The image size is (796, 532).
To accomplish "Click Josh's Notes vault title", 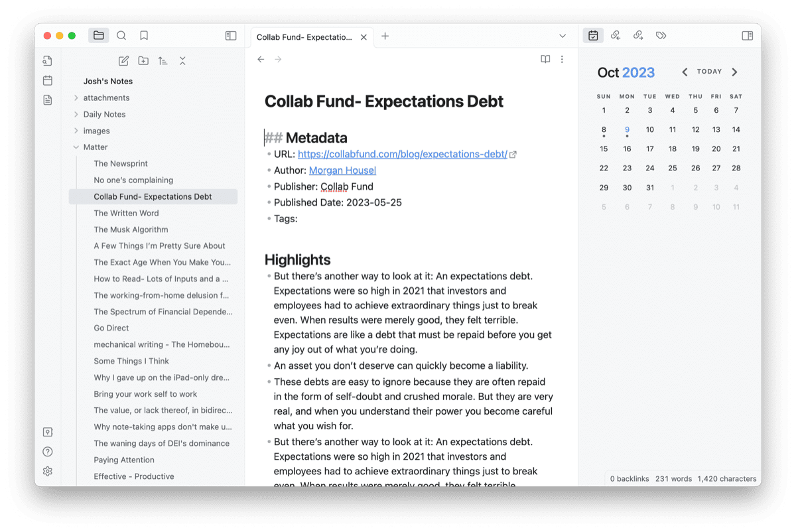I will 108,82.
